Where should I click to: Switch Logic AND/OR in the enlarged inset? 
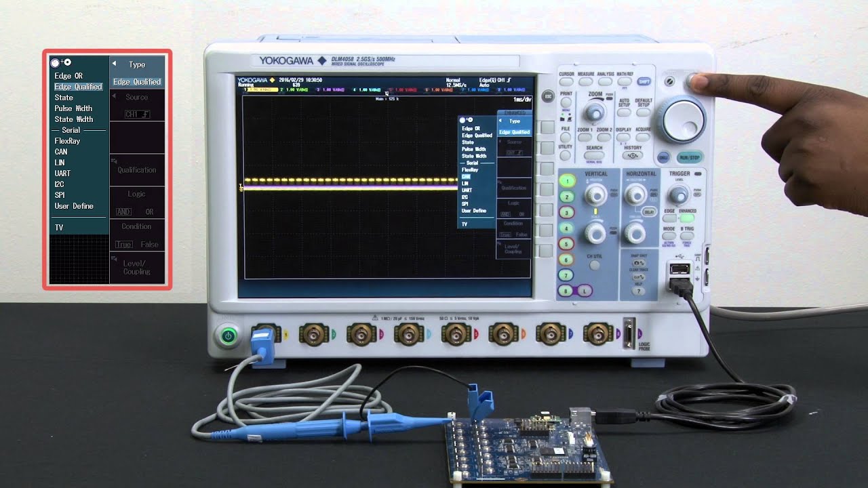click(137, 203)
